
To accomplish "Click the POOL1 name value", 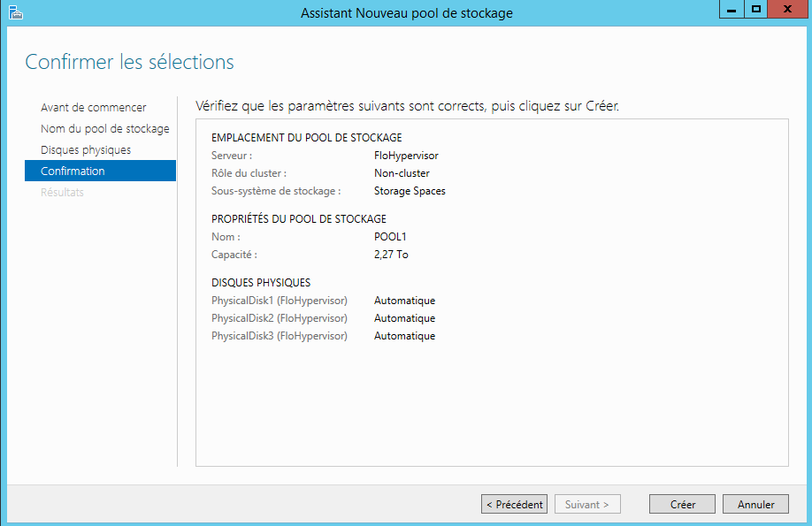I will pos(390,237).
